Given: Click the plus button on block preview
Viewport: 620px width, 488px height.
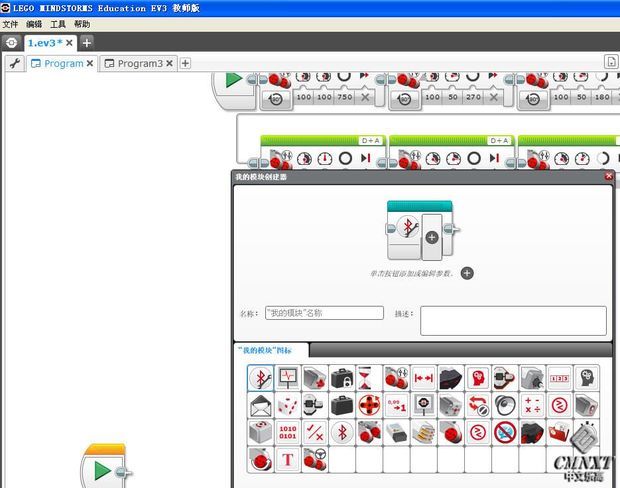Looking at the screenshot, I should point(431,237).
